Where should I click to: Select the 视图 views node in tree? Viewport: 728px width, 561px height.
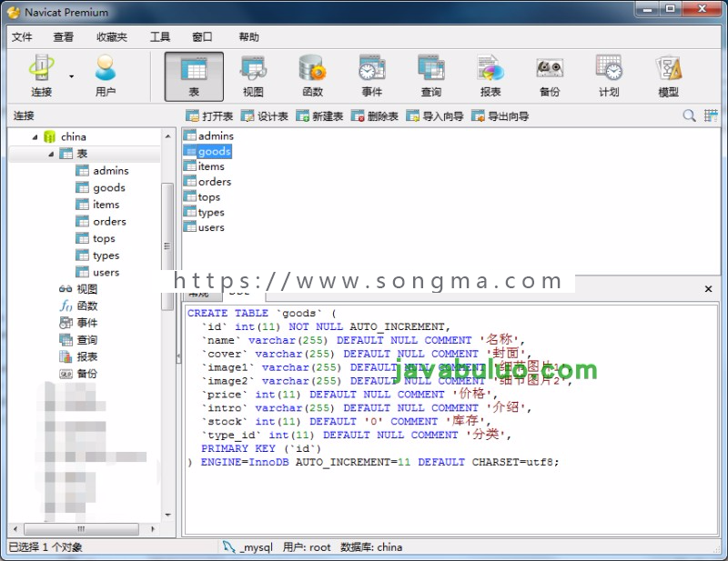(x=78, y=289)
